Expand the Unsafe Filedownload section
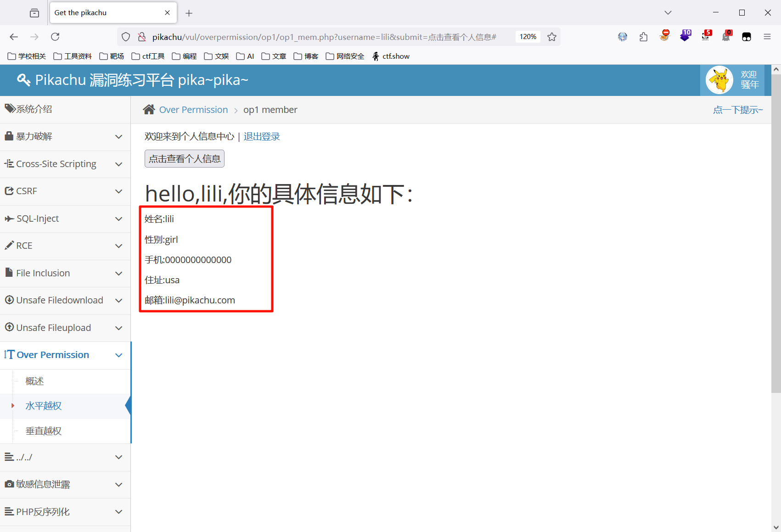This screenshot has height=532, width=781. pyautogui.click(x=65, y=300)
